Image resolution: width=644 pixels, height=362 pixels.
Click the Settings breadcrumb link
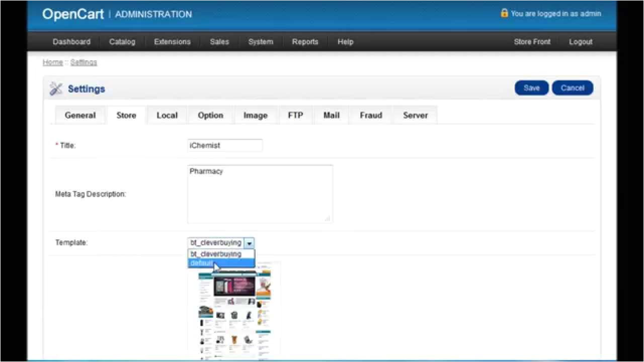click(x=84, y=62)
